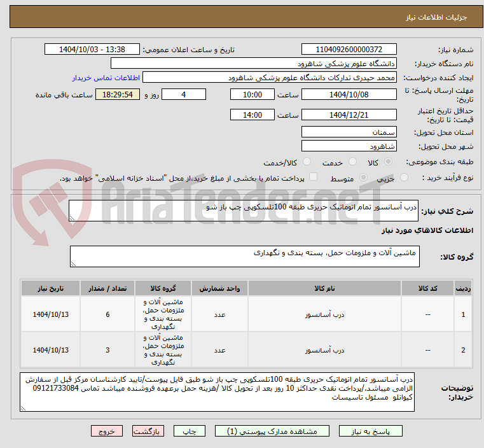Viewport: 484px width, 448px height.
Task: Click the ردیف column header
Action: (463, 288)
